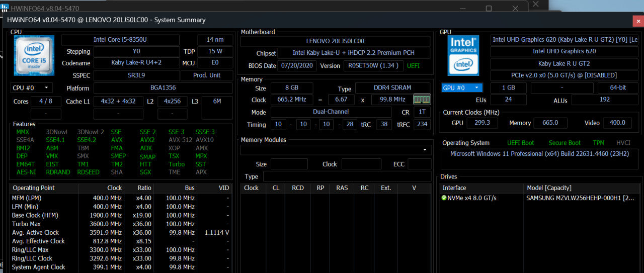Viewport: 644px width, 273px height.
Task: Click the tRFC value 234
Action: [x=422, y=124]
